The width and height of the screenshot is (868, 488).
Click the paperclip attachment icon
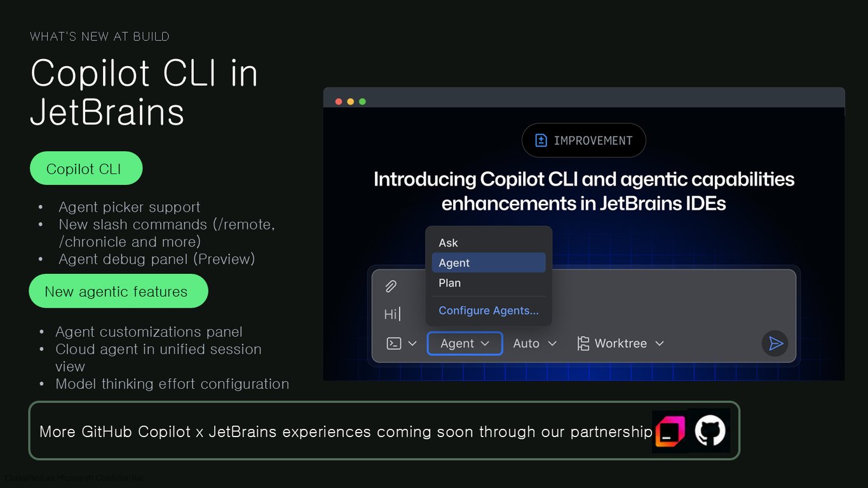tap(391, 286)
